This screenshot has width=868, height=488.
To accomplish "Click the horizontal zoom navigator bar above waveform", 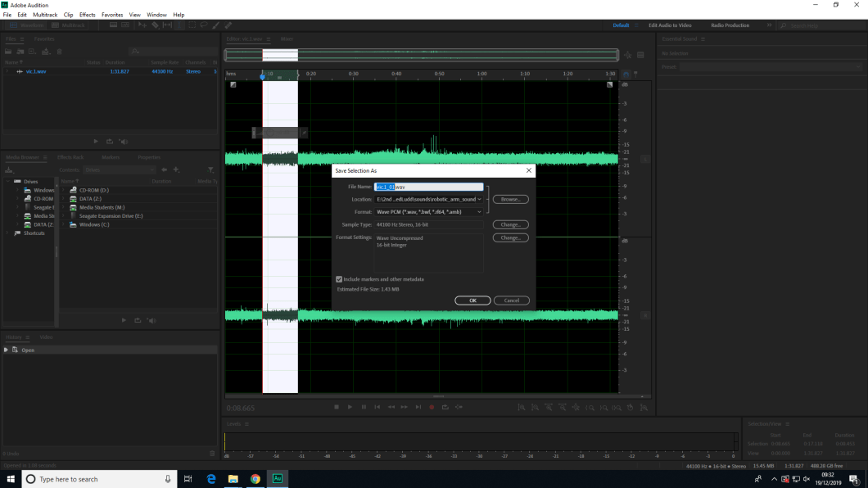I will click(421, 55).
